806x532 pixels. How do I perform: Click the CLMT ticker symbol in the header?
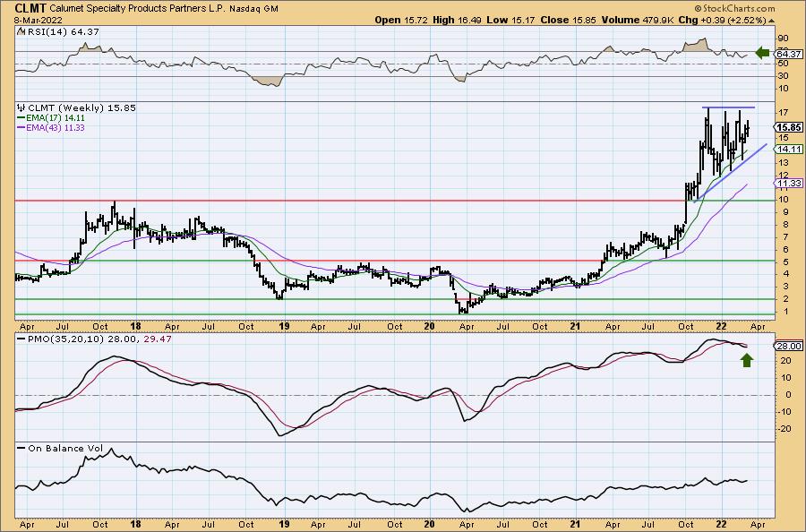(30, 8)
